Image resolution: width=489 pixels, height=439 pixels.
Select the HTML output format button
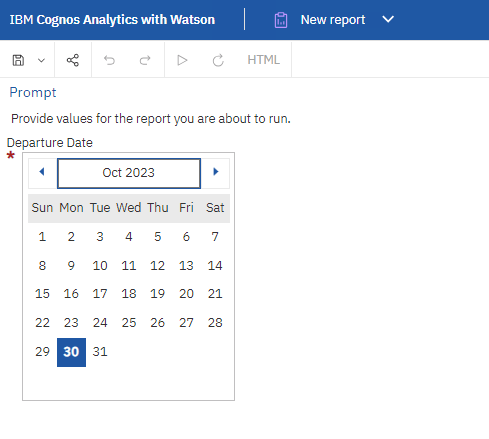pos(263,60)
